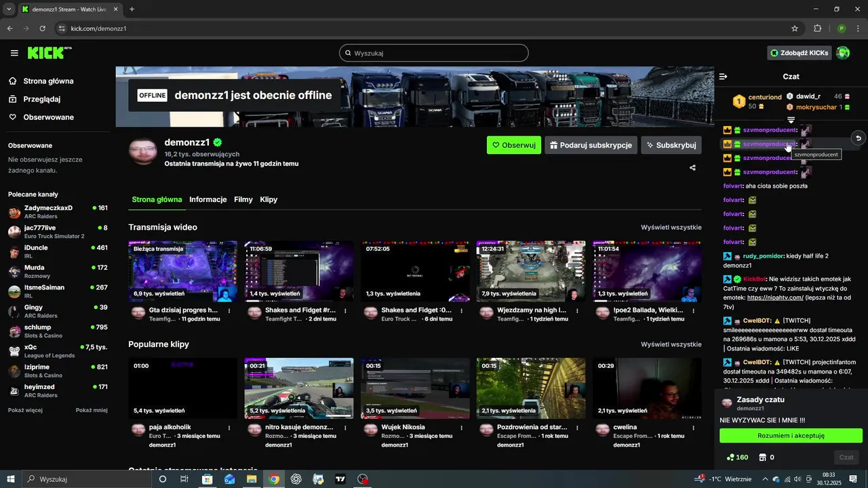This screenshot has width=868, height=488.
Task: Open options menu for paja alkoholik clip
Action: pyautogui.click(x=229, y=428)
